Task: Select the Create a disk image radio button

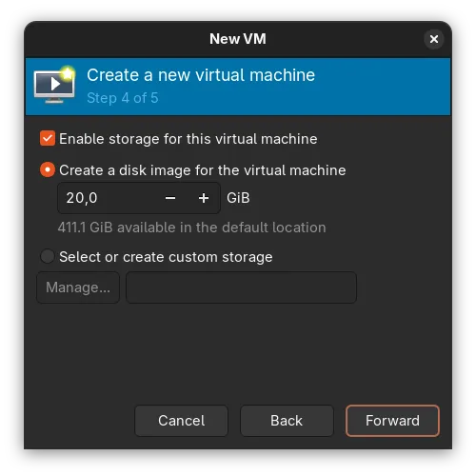Action: pyautogui.click(x=48, y=169)
